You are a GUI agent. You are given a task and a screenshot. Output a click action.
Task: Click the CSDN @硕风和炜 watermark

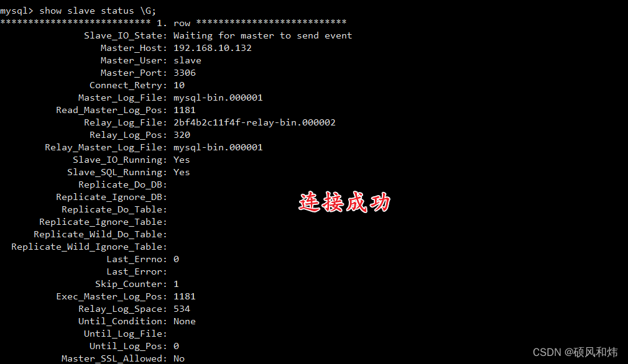coord(575,352)
